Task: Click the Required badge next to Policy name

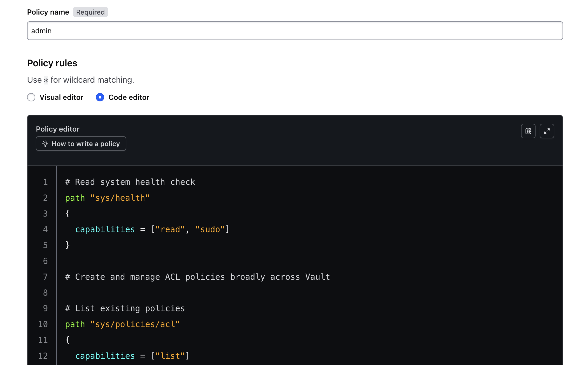Action: click(x=90, y=12)
